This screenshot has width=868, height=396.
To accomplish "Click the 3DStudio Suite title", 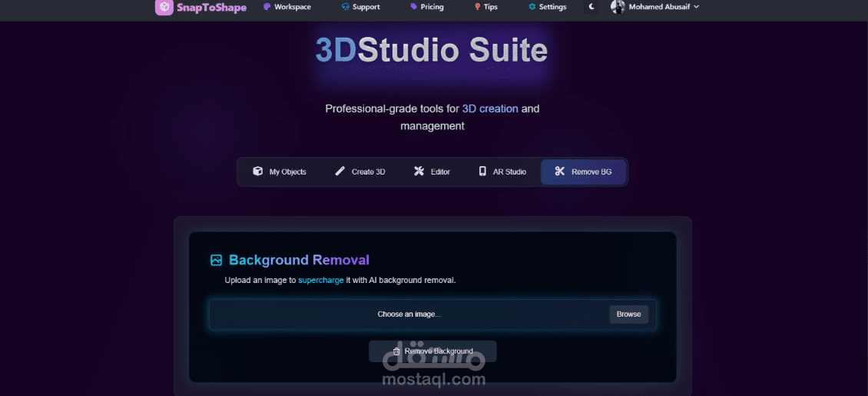I will [431, 51].
